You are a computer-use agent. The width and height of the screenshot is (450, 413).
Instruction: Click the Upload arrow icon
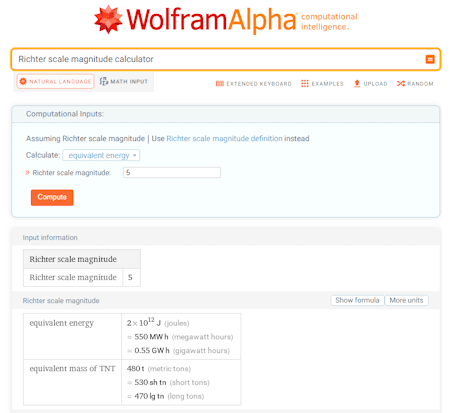[x=357, y=83]
